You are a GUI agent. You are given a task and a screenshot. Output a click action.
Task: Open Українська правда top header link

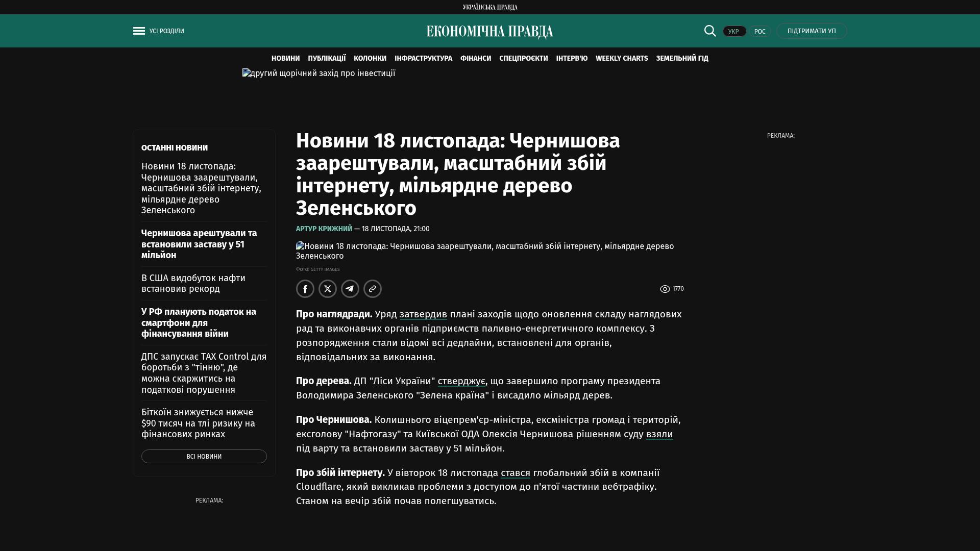pyautogui.click(x=489, y=7)
